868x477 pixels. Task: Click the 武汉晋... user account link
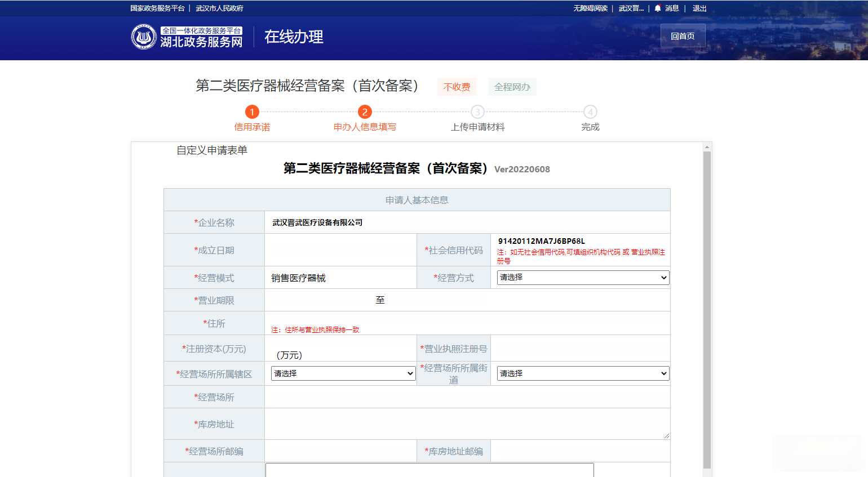[631, 8]
